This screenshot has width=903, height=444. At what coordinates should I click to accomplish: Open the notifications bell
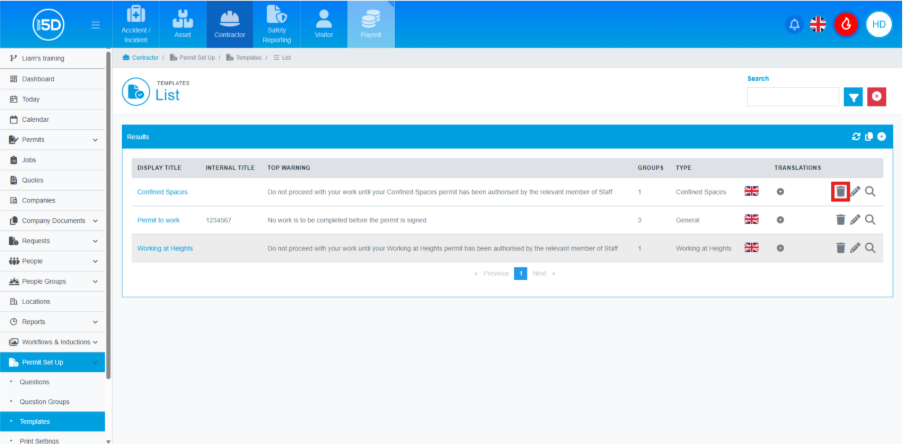tap(795, 24)
